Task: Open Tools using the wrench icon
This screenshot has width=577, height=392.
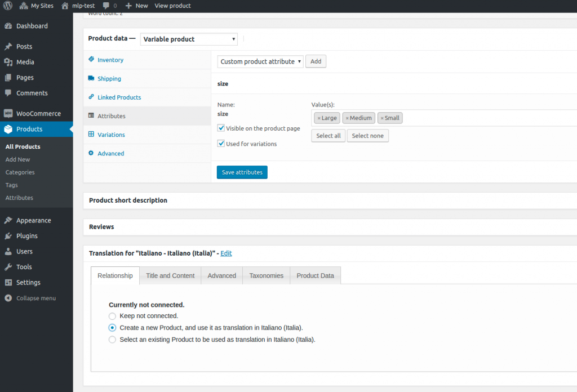Action: (8, 267)
